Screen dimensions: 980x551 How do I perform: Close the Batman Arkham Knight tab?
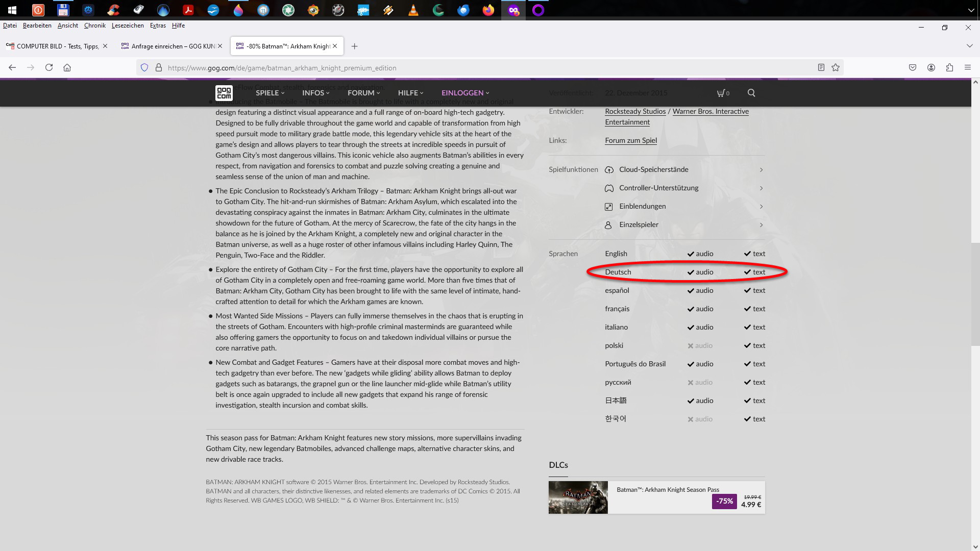coord(335,46)
